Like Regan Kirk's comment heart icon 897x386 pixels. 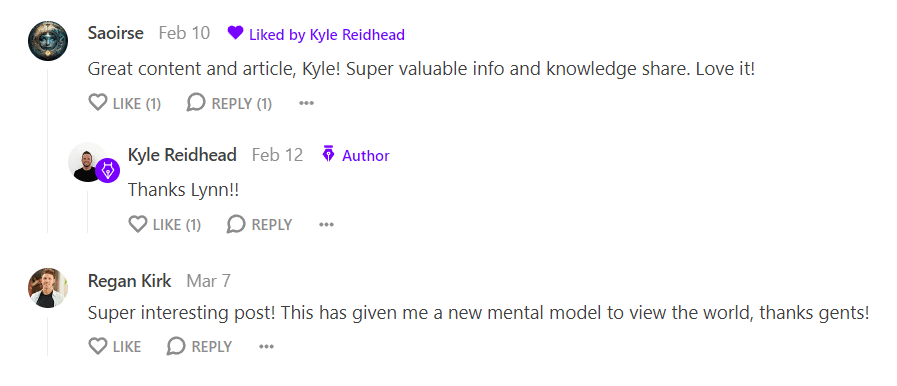98,346
